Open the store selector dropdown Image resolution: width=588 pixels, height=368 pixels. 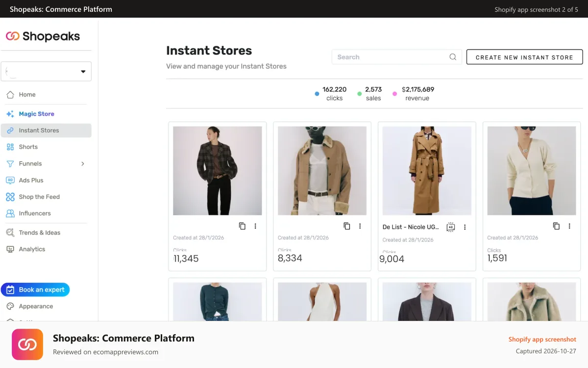[x=46, y=72]
